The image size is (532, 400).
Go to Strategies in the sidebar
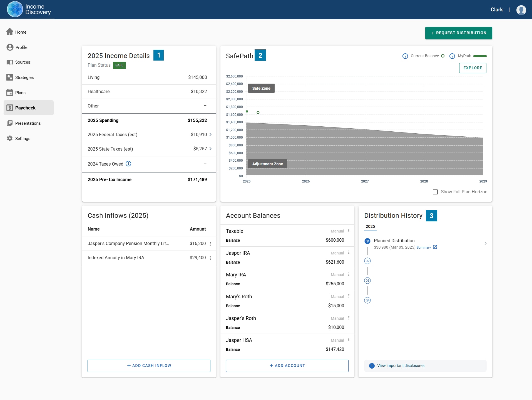[24, 77]
